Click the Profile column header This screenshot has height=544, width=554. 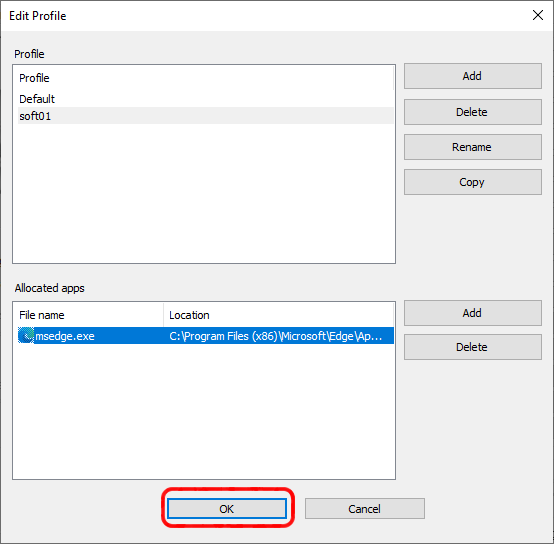(206, 78)
